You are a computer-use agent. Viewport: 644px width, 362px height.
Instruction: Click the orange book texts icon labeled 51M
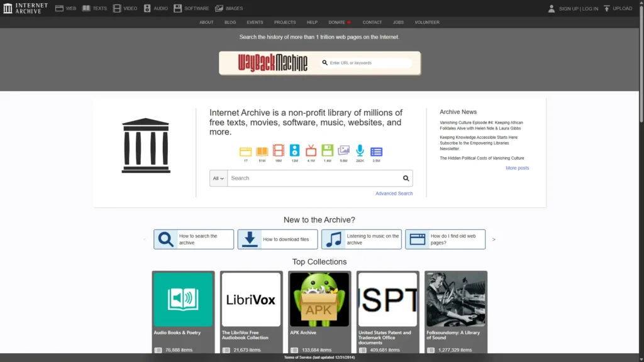[262, 151]
